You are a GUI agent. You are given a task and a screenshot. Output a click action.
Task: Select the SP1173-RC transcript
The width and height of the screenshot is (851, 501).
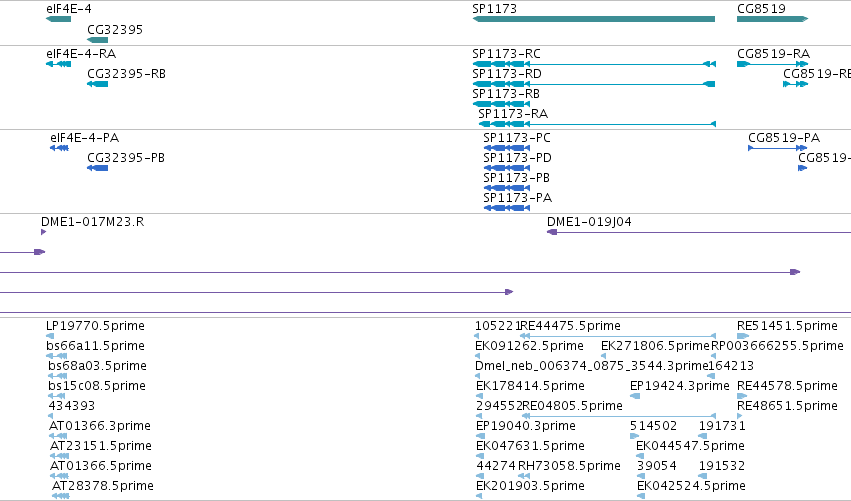[594, 64]
